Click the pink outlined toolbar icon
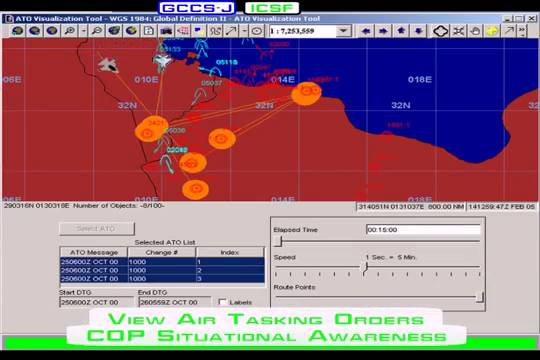 (x=183, y=31)
